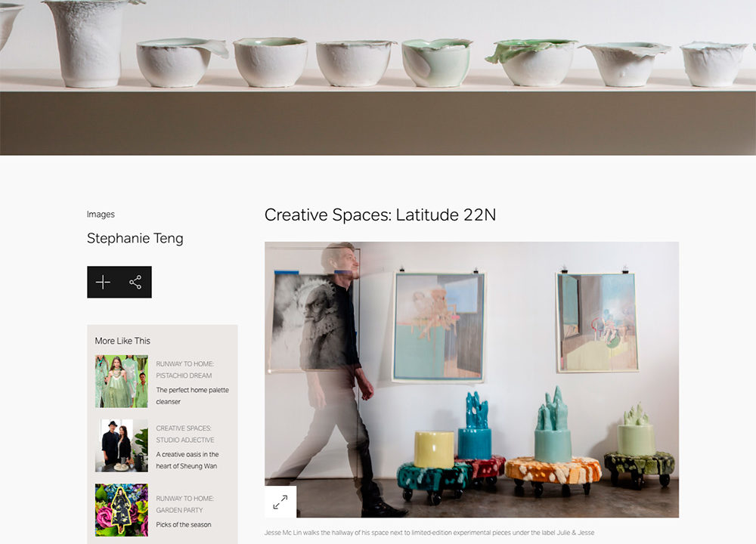Click 'The perfect home palette cleanser' text
This screenshot has width=756, height=544.
[192, 396]
